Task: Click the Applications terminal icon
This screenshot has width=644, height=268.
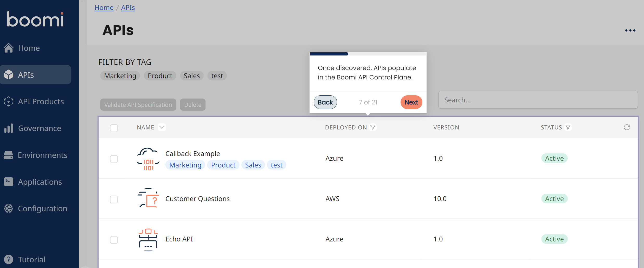Action: point(9,182)
